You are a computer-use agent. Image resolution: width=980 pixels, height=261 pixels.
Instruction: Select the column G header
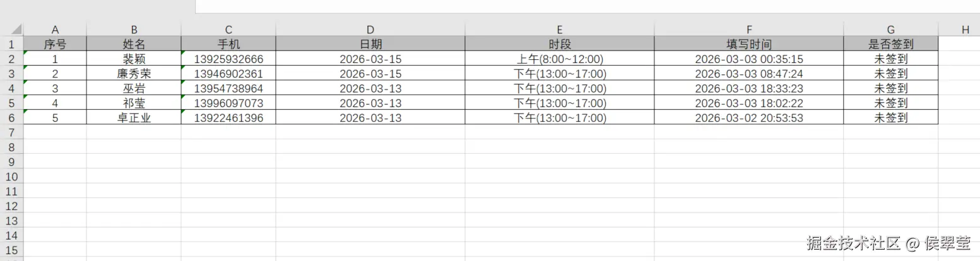point(890,30)
